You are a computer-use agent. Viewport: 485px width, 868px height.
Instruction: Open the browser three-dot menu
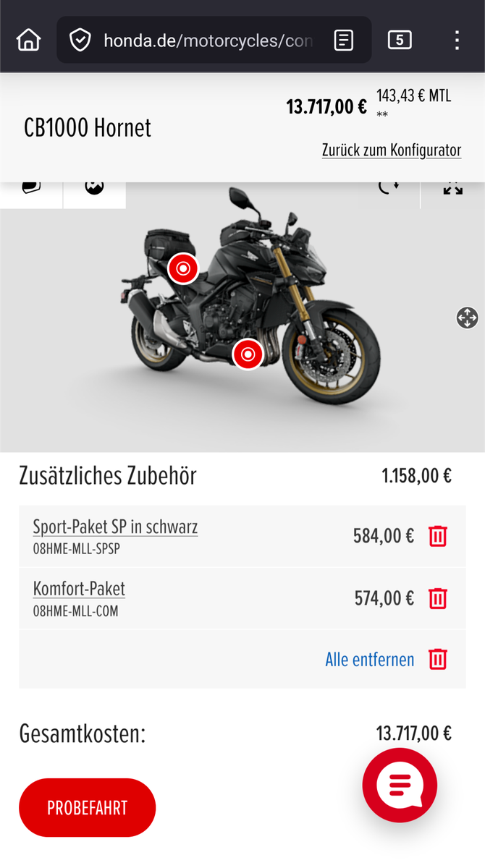457,40
